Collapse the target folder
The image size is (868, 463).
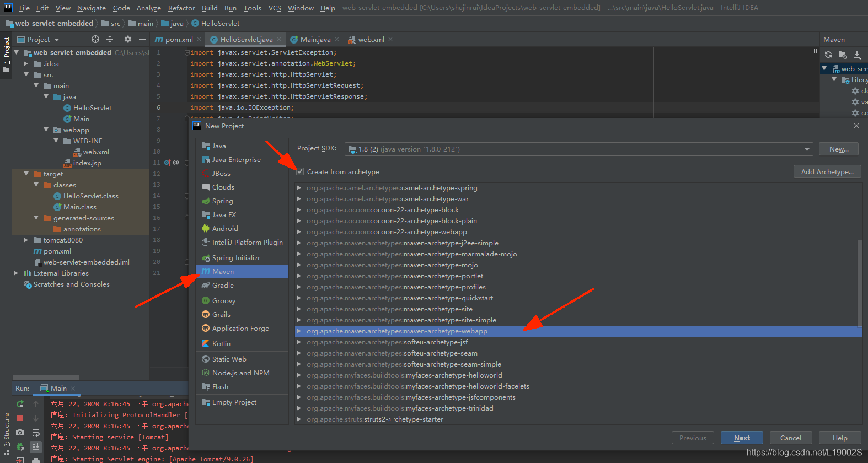26,174
